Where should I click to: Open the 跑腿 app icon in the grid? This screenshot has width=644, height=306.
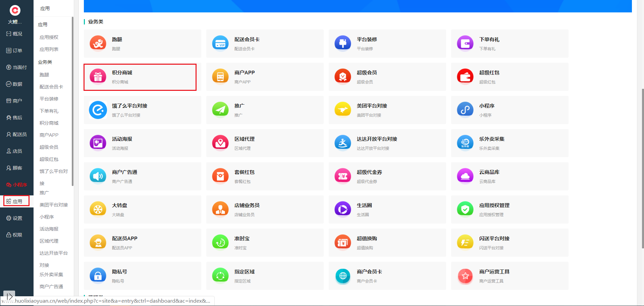coord(98,44)
